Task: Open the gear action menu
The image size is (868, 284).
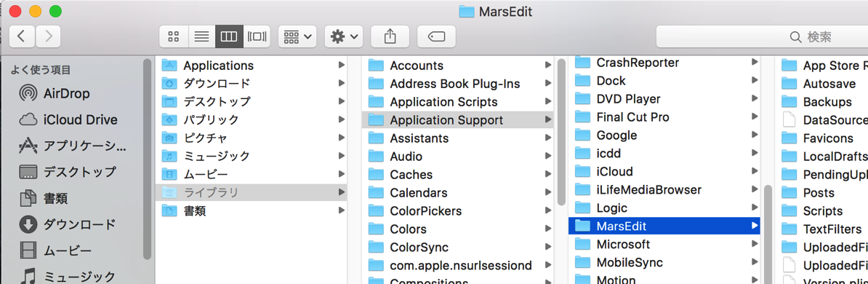Action: [344, 36]
